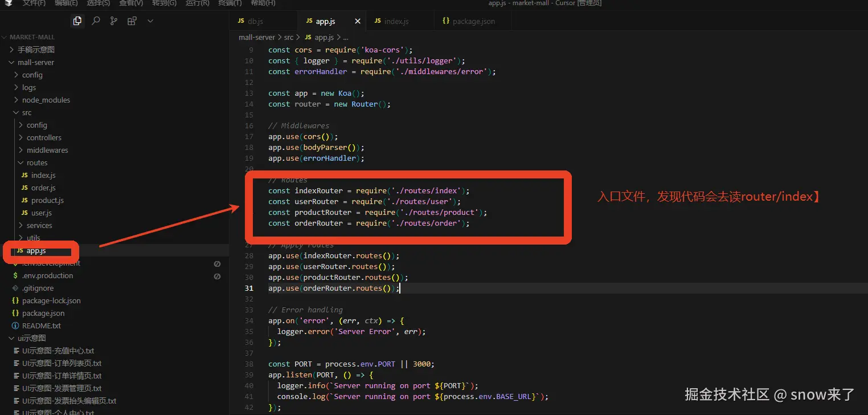This screenshot has height=415, width=868.
Task: Click the './utils/logger' require string
Action: point(420,60)
